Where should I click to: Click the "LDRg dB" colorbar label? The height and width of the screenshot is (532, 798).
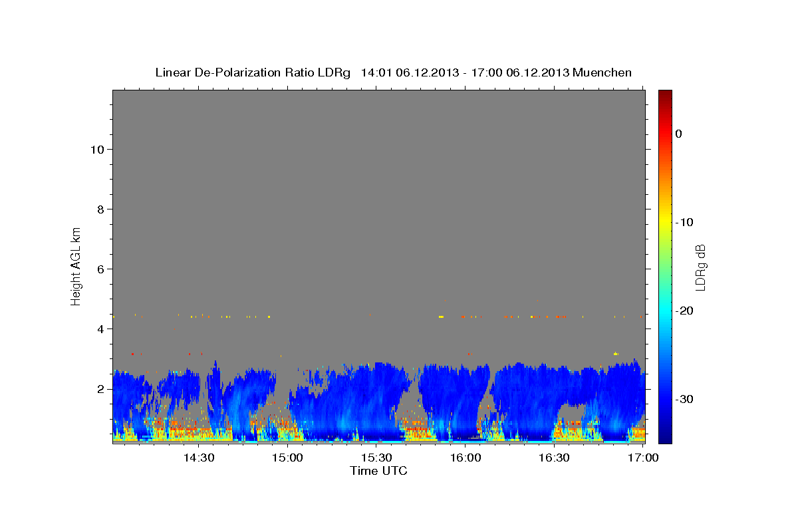tap(700, 267)
